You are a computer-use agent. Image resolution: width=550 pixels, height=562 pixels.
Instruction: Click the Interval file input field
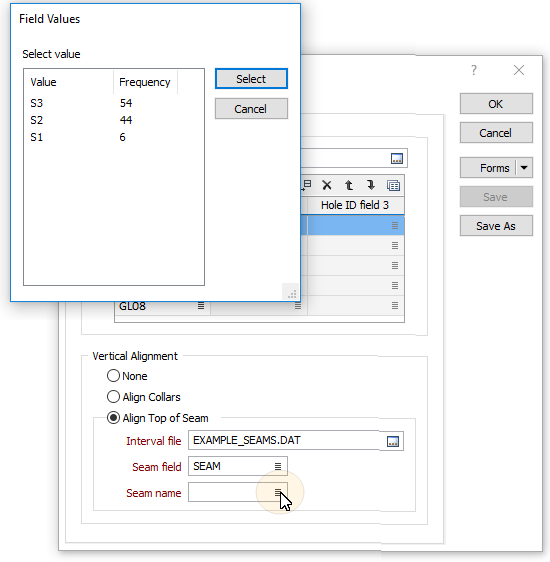283,440
